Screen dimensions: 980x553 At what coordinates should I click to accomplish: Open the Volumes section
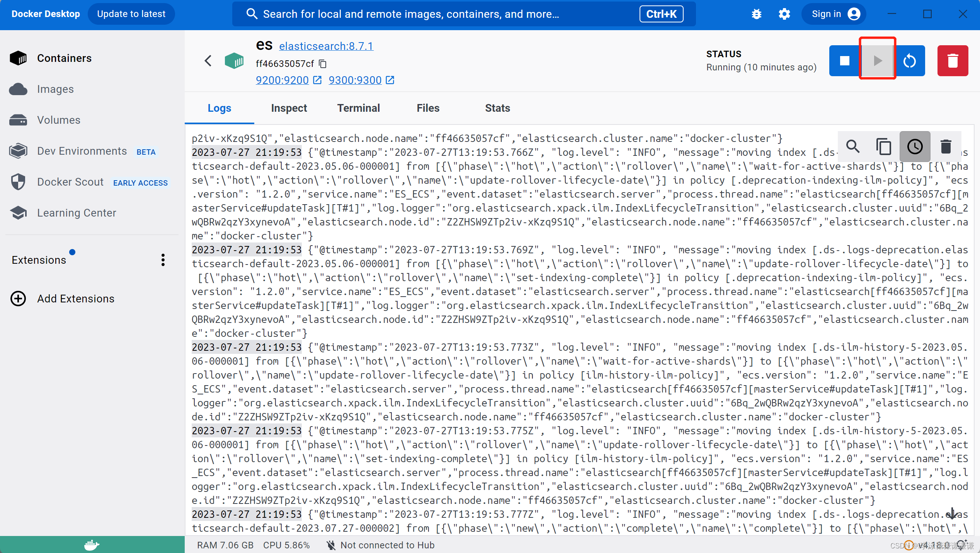point(58,120)
